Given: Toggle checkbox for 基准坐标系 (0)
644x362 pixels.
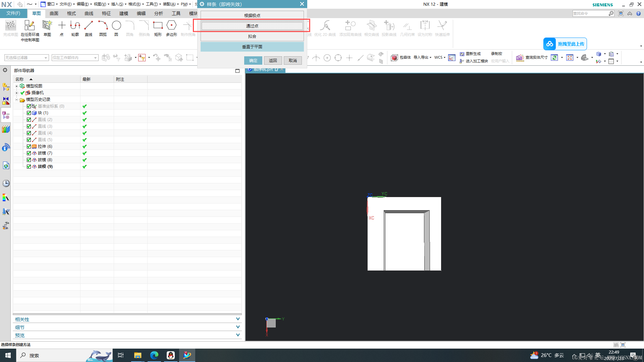Looking at the screenshot, I should point(29,106).
